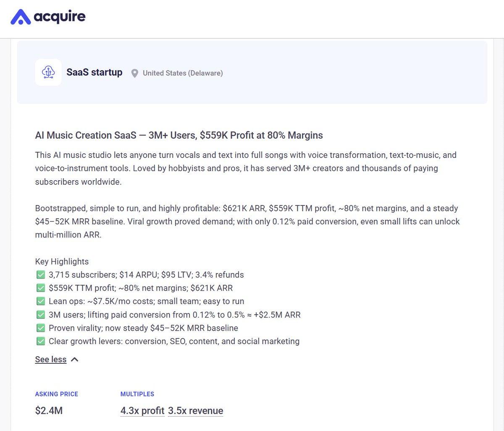Viewport: 504px width, 431px height.
Task: Click the checkmark beside "Lean ops" highlight
Action: tap(40, 301)
